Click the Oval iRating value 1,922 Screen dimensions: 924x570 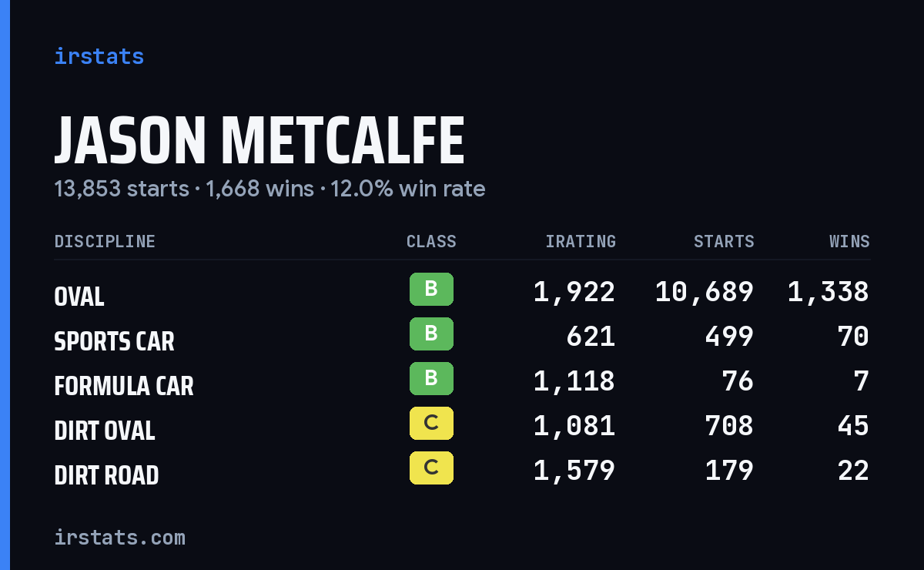tap(574, 292)
